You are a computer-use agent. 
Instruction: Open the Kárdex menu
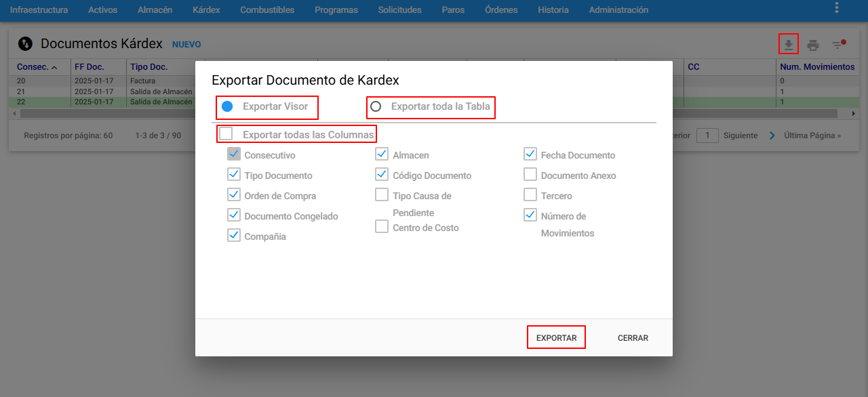206,10
